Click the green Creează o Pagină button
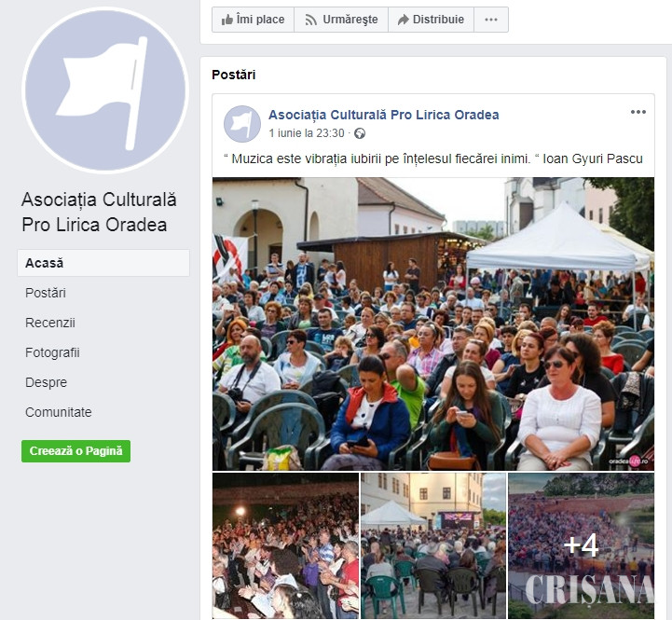This screenshot has height=620, width=672. 75,451
